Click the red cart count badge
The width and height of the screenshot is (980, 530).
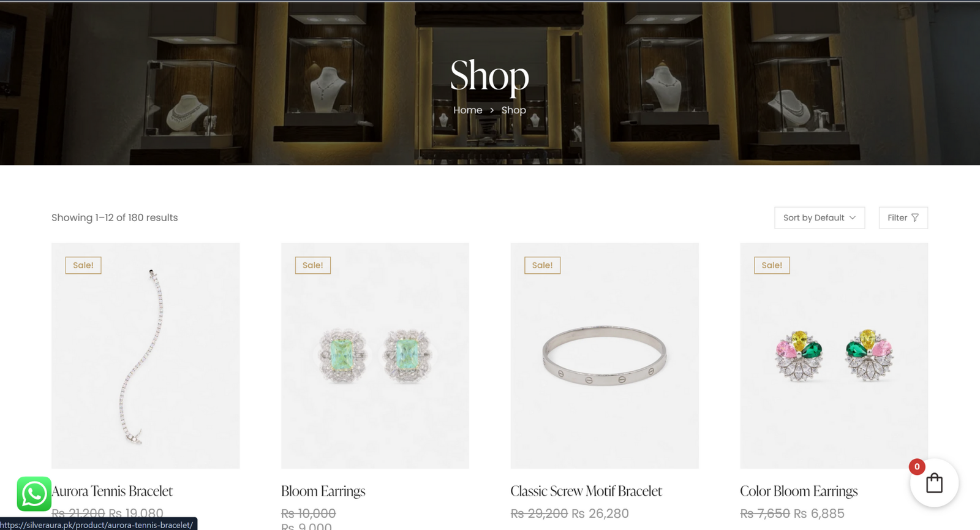coord(917,467)
